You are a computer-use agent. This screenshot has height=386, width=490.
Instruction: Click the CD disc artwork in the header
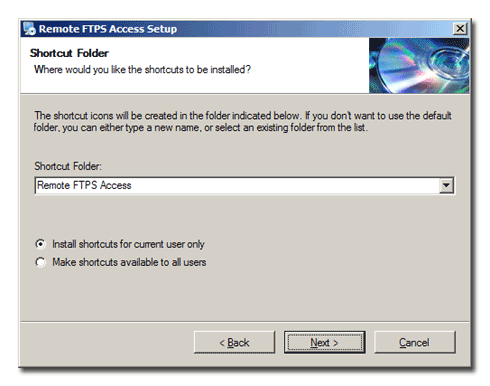(x=419, y=65)
